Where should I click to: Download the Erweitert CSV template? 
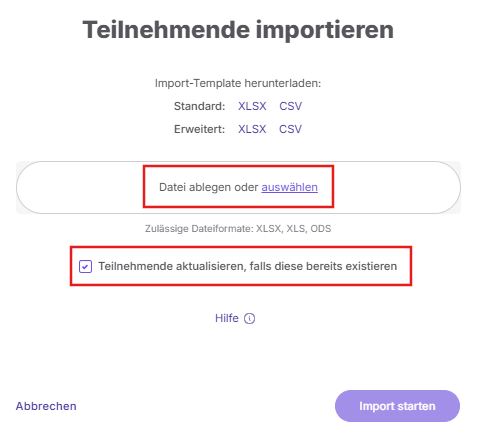[290, 129]
